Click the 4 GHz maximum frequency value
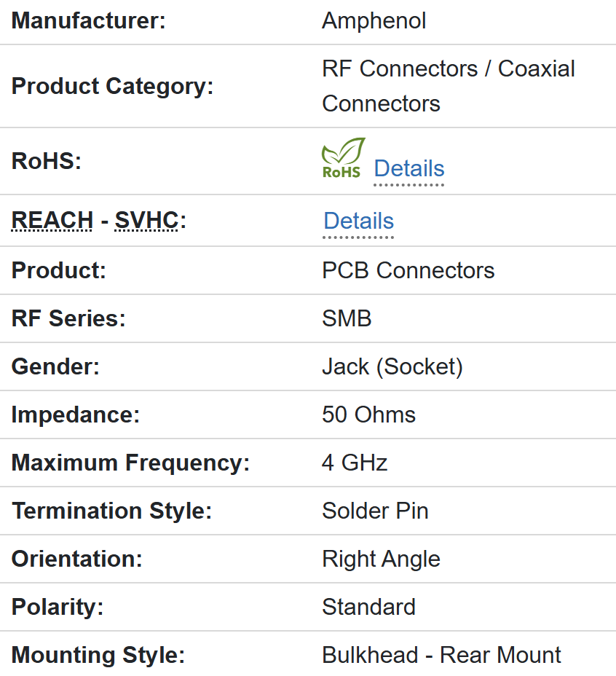Viewport: 616px width, 676px height. (x=355, y=463)
